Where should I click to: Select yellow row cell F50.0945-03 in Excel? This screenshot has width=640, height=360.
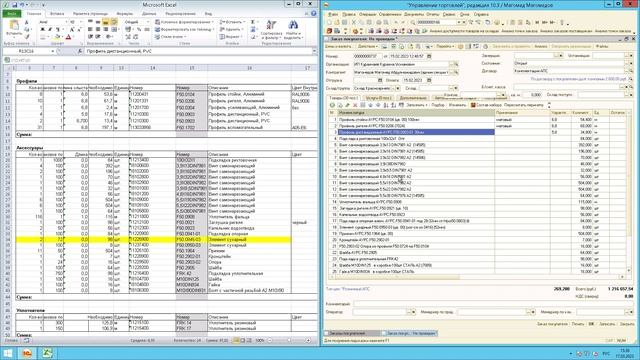(191, 240)
